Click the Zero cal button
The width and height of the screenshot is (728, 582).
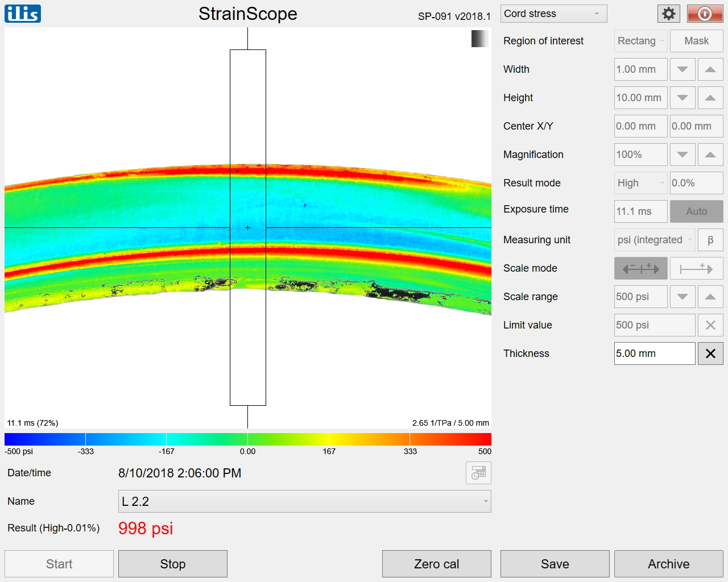tap(437, 564)
